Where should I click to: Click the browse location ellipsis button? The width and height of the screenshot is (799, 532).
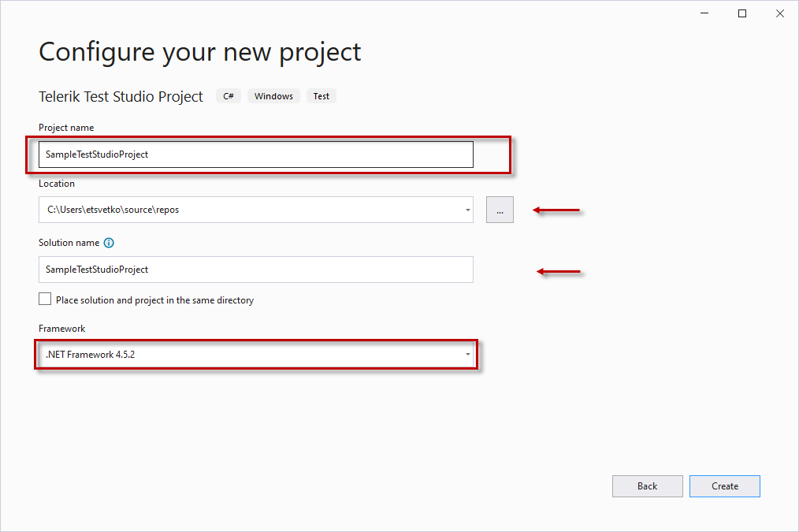pos(500,210)
